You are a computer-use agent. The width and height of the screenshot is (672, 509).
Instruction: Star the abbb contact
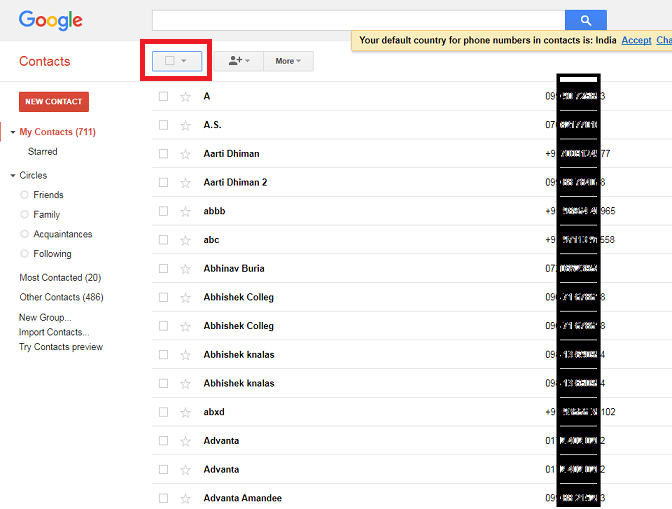click(185, 211)
